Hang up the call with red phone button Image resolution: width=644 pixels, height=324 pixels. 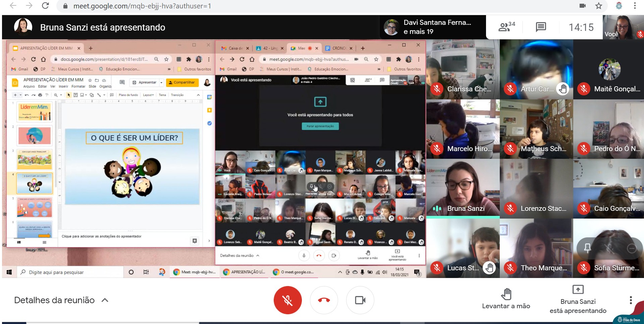(324, 300)
